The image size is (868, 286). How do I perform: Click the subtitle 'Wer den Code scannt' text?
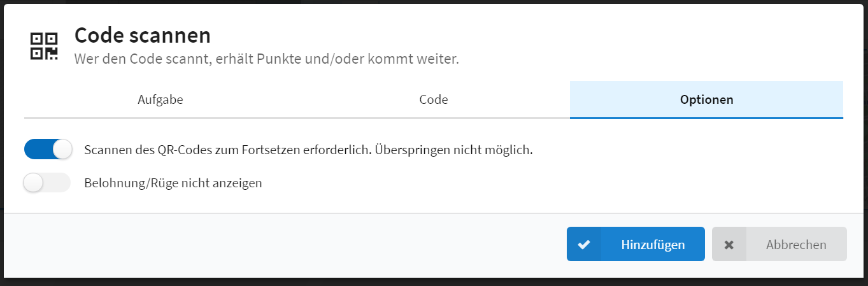(x=136, y=59)
